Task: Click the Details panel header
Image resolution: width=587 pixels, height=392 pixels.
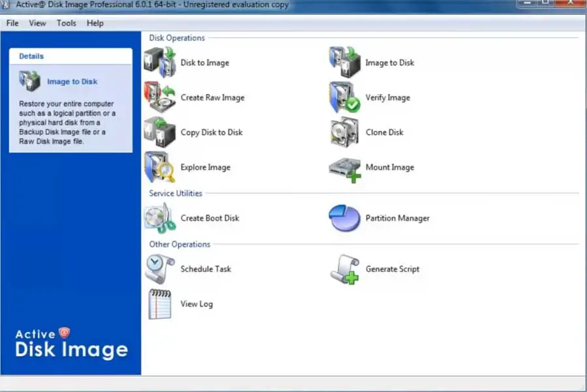Action: [x=70, y=56]
